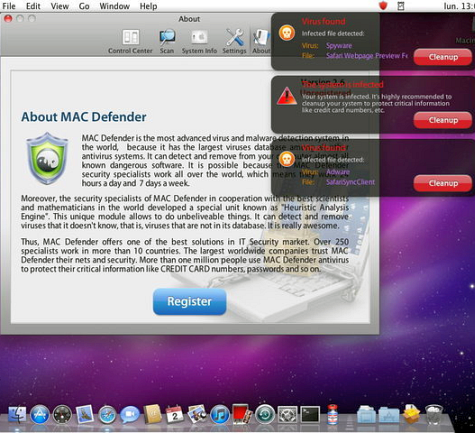This screenshot has height=433, width=475.
Task: Open Time Machine in the dock
Action: coord(265,415)
